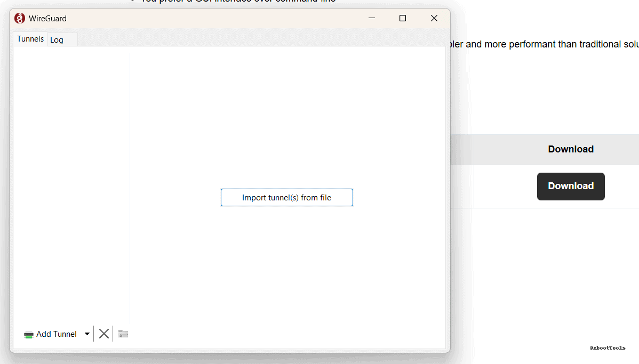
Task: Click the dark Download button on the webpage
Action: click(x=571, y=186)
